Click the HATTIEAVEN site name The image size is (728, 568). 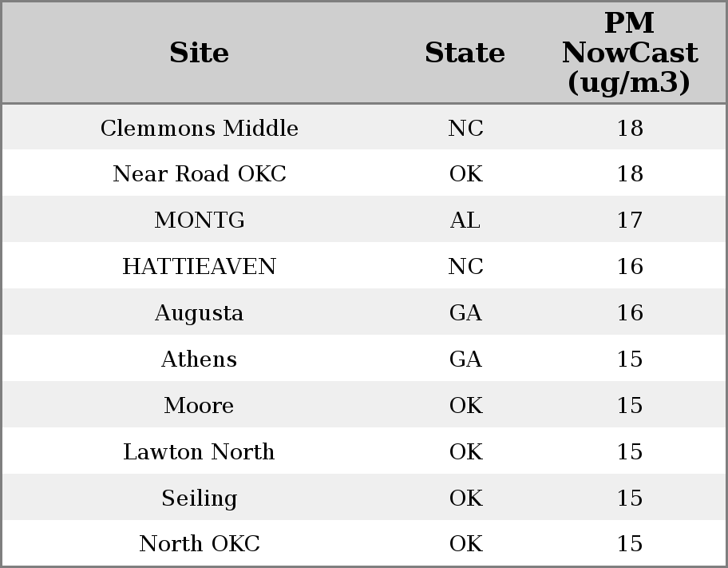tap(200, 267)
